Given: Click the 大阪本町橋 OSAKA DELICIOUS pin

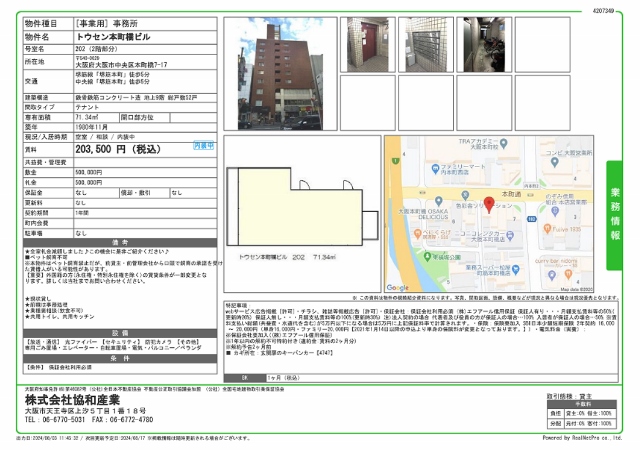Looking at the screenshot, I should click(438, 201).
